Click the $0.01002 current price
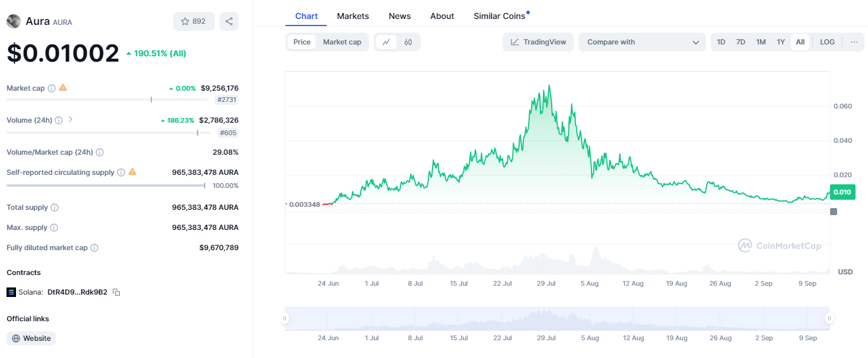The height and width of the screenshot is (358, 868). 63,53
